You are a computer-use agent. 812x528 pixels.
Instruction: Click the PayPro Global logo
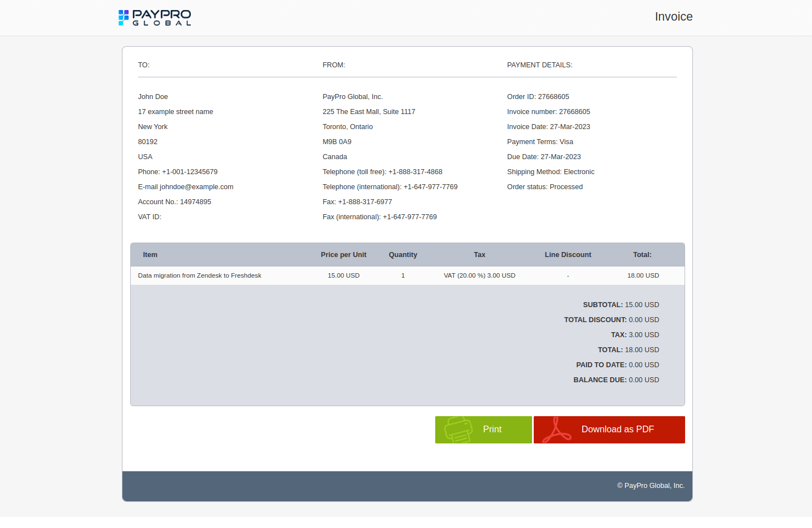click(155, 17)
